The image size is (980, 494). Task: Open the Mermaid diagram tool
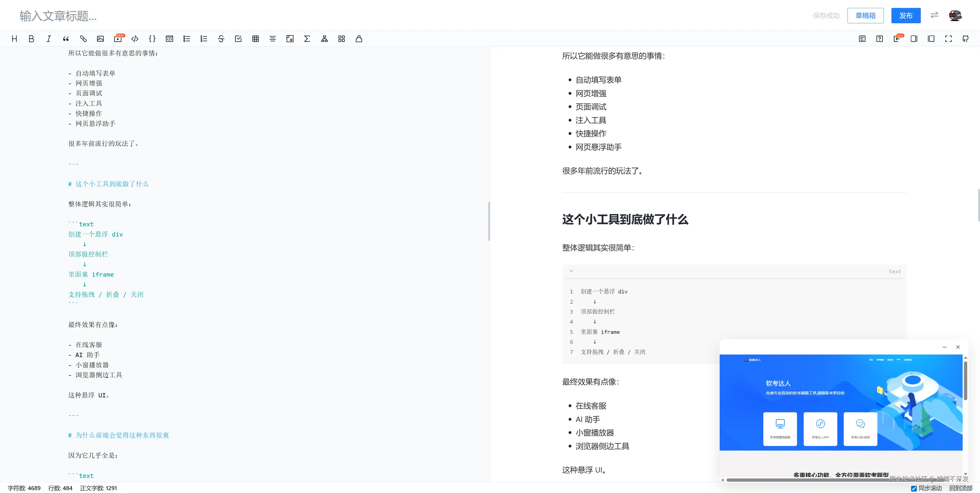(325, 39)
